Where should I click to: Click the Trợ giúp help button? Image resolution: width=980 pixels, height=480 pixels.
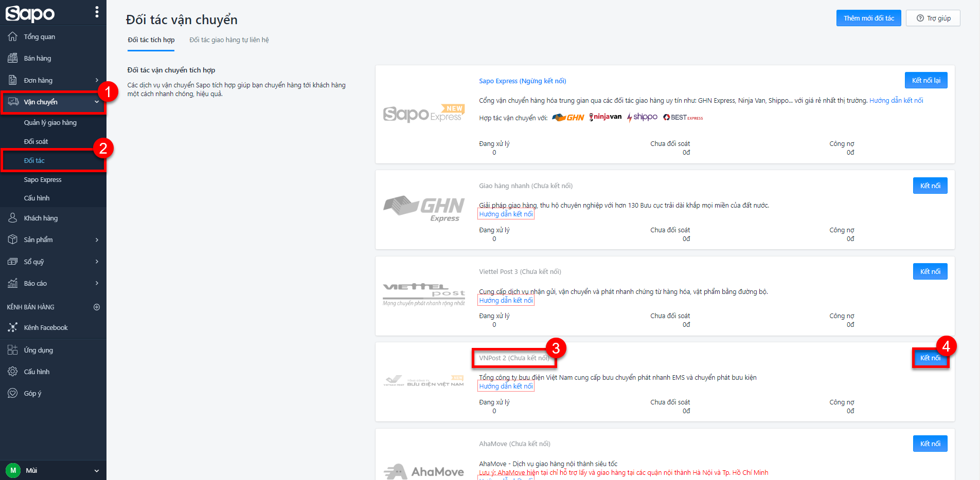point(933,18)
